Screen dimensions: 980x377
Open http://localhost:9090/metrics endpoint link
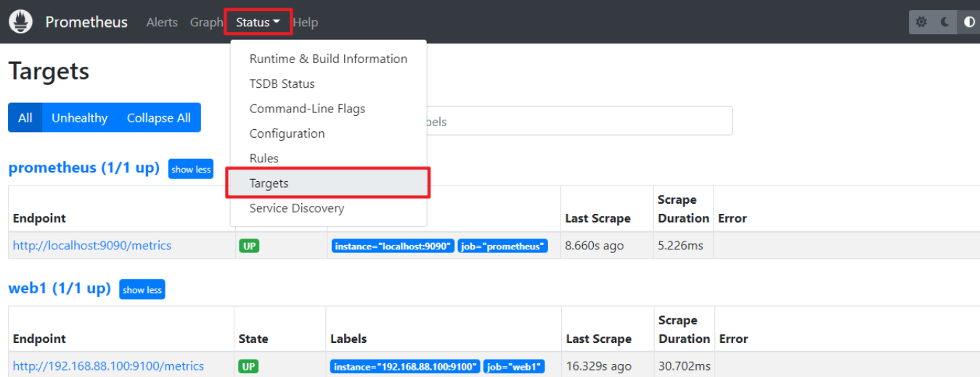click(x=92, y=246)
